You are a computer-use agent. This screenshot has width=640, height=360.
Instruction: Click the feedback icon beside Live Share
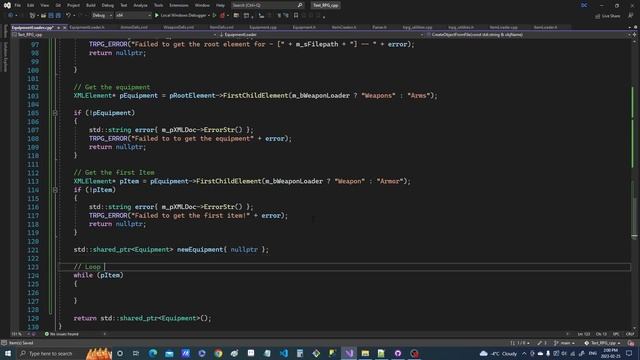[x=631, y=16]
